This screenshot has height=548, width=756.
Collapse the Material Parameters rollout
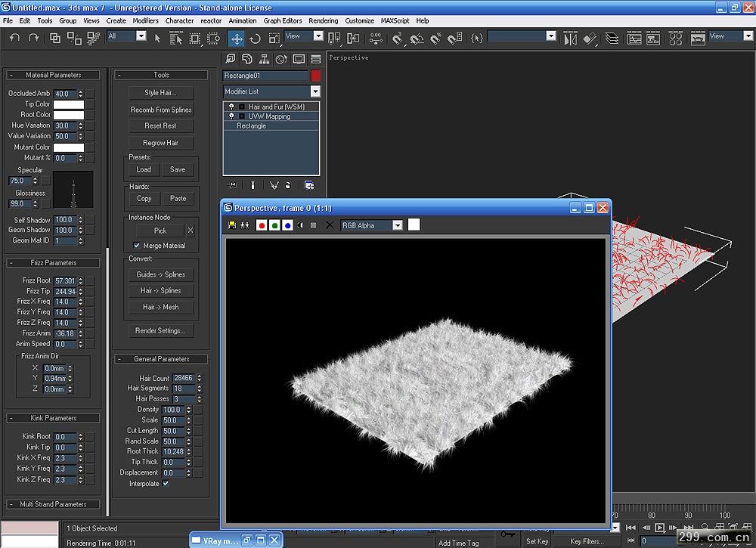pyautogui.click(x=53, y=75)
